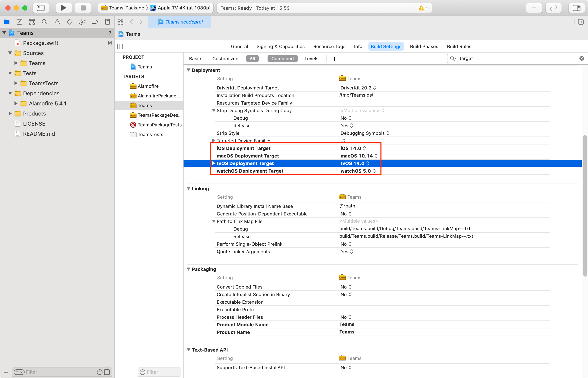Click the vertical scrollbar of build settings

585,206
